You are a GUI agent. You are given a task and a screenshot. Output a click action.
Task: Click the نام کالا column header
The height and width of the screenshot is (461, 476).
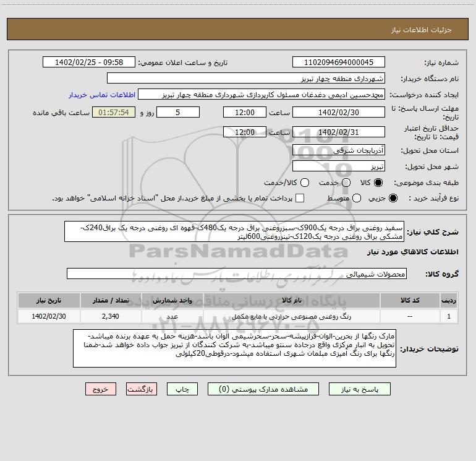292,300
